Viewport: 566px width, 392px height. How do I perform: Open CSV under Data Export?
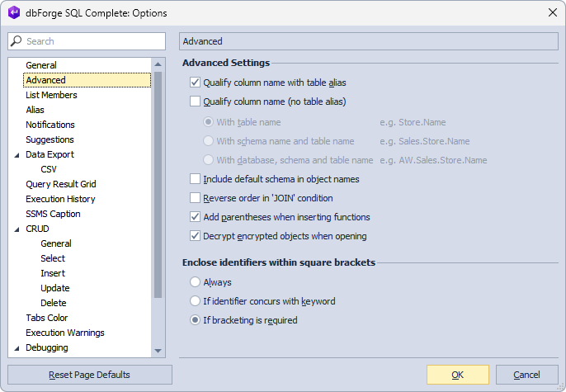click(49, 169)
